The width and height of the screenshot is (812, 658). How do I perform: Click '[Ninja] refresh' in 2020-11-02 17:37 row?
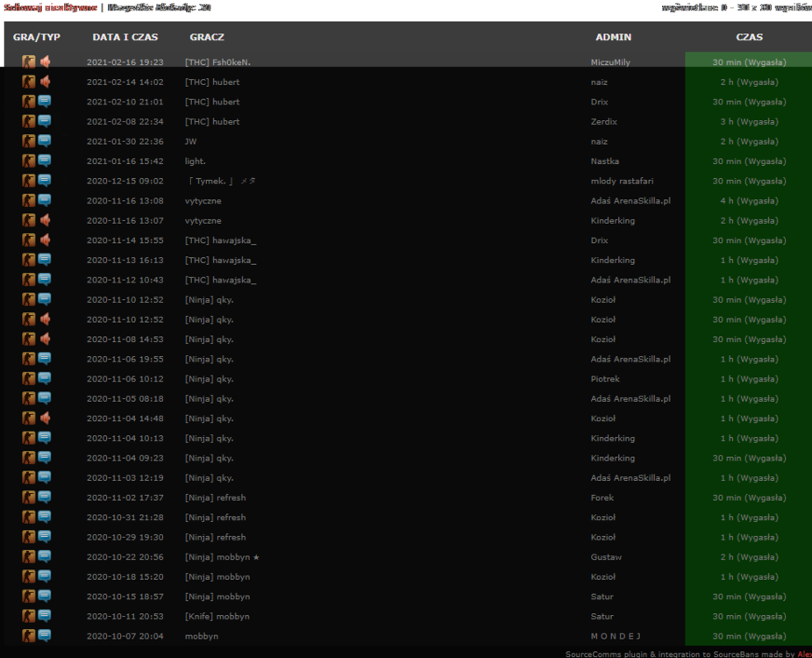point(216,497)
